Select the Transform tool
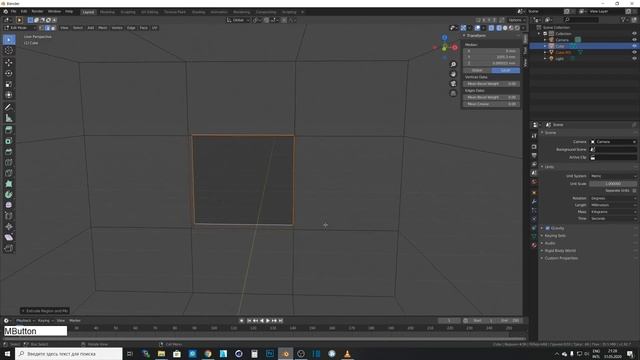This screenshot has height=360, width=640. (9, 95)
